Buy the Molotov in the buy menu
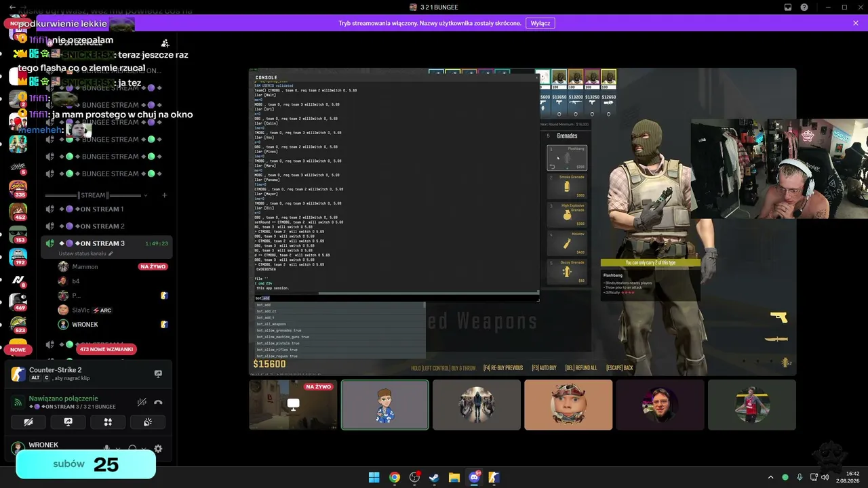 click(x=567, y=243)
